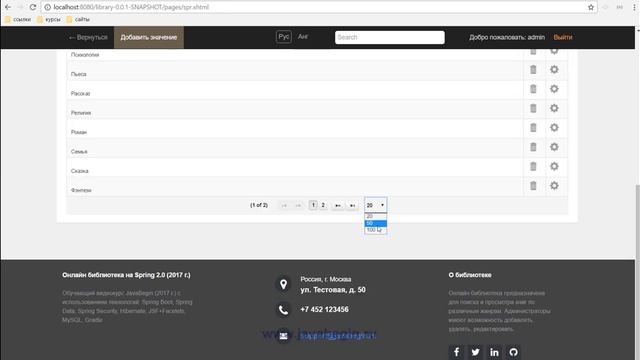Delete the Пьеса row with trash icon

click(x=533, y=69)
